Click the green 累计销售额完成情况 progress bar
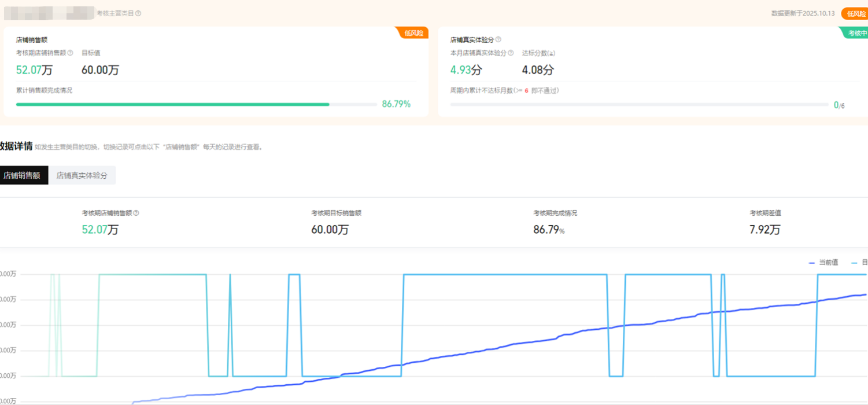868x405 pixels. pyautogui.click(x=172, y=104)
